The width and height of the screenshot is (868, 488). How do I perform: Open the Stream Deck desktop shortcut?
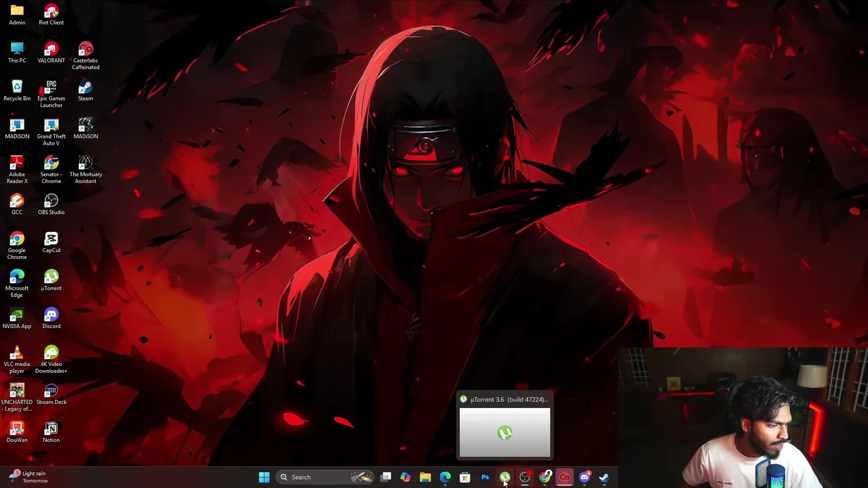coord(51,394)
